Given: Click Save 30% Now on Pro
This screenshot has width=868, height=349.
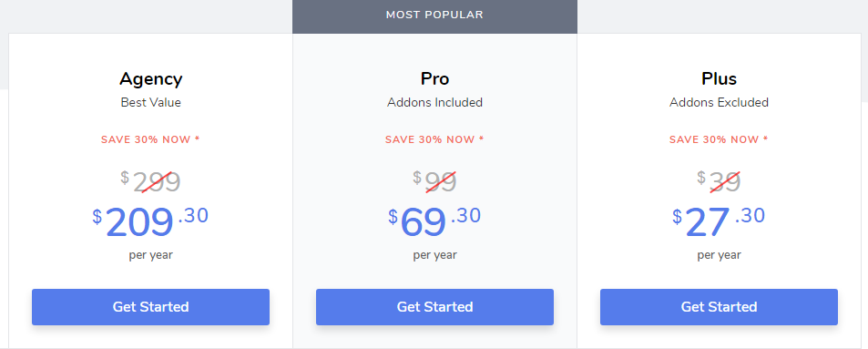Looking at the screenshot, I should point(434,139).
